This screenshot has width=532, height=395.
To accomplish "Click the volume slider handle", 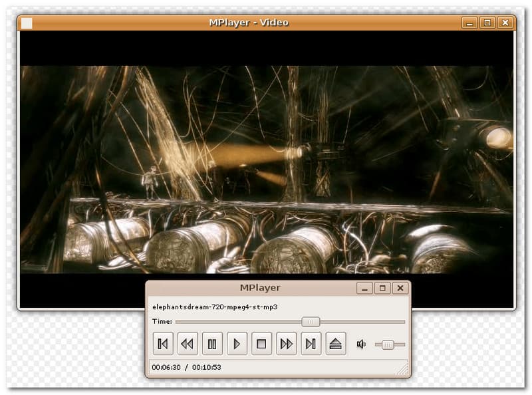I will point(388,344).
